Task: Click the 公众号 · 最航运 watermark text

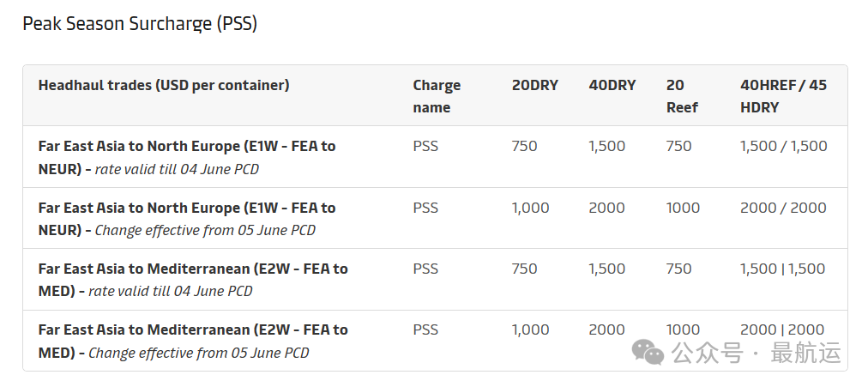Action: point(756,354)
